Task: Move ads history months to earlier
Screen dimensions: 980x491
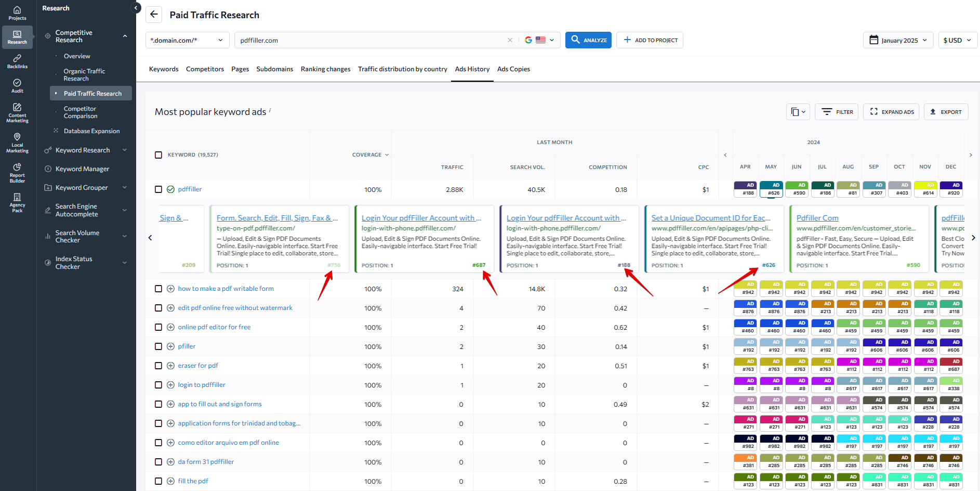Action: point(725,155)
